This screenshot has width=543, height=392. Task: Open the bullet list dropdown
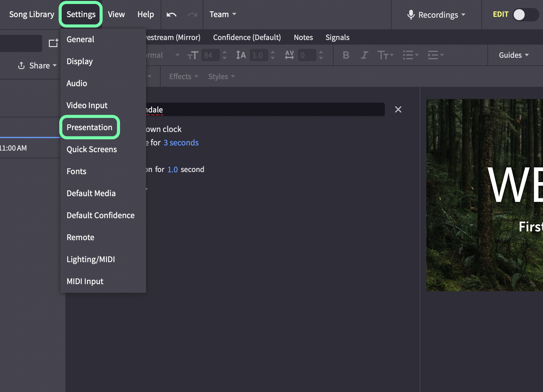coord(410,55)
